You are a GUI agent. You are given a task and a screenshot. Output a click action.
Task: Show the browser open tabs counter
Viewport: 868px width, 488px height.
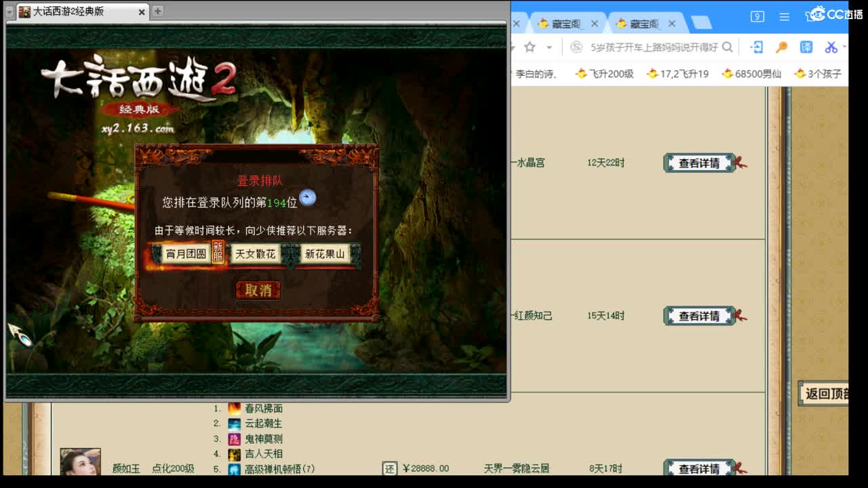(757, 16)
